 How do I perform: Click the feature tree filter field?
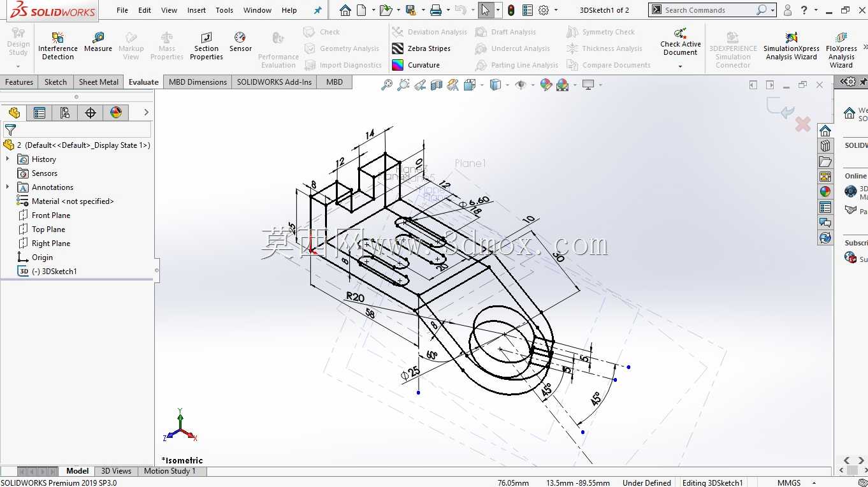[77, 129]
